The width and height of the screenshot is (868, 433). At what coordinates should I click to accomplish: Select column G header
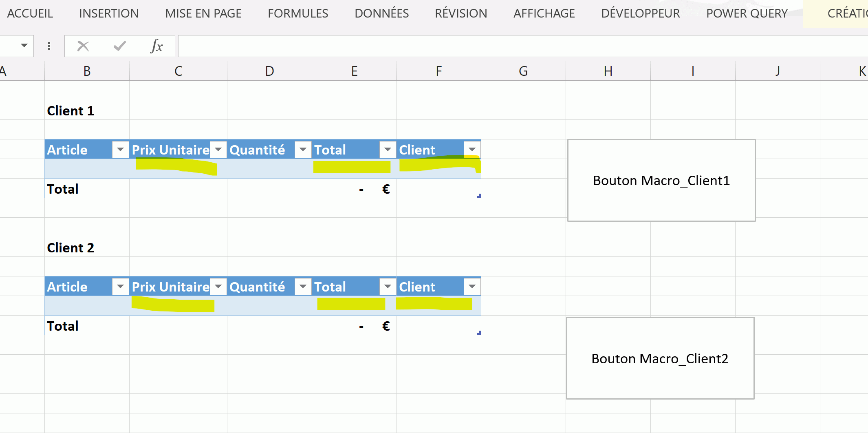[x=523, y=71]
